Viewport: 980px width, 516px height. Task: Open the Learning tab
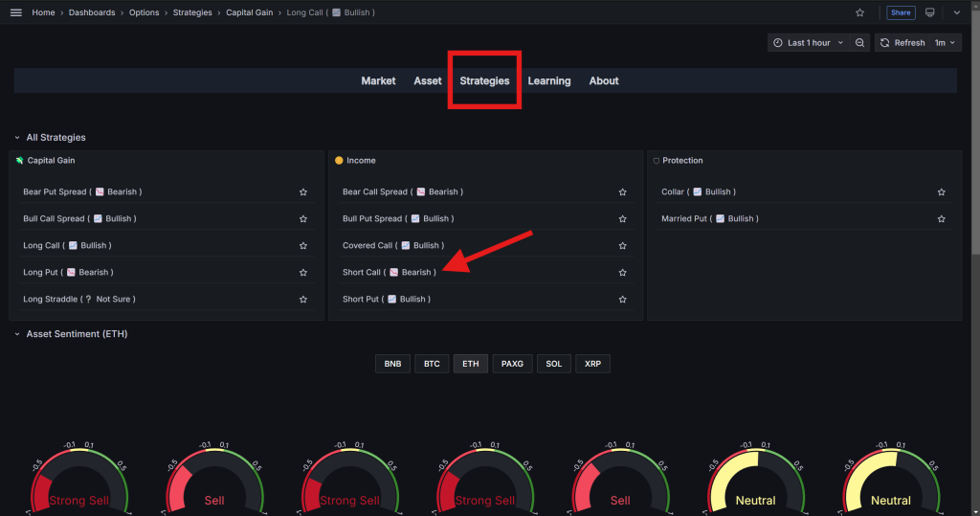pyautogui.click(x=549, y=81)
